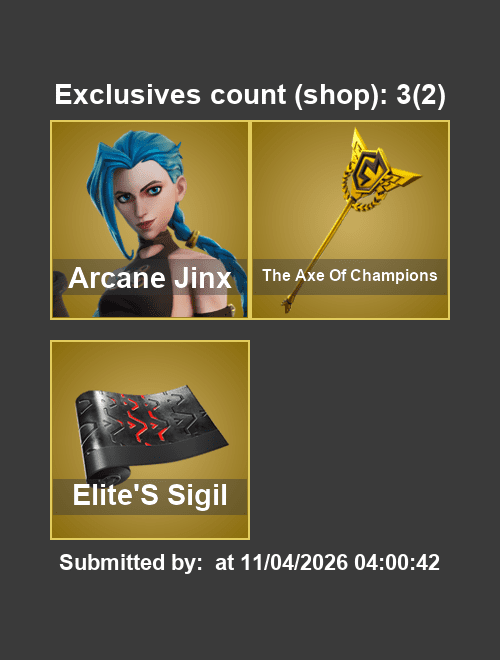Viewport: 500px width, 660px height.
Task: Click Jinx's long blue braid
Action: click(x=210, y=248)
